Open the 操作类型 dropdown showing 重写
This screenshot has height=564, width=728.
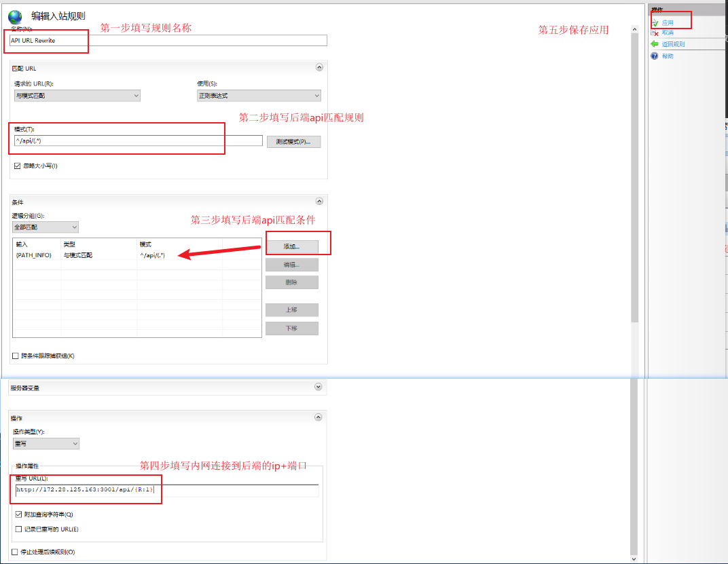click(46, 444)
